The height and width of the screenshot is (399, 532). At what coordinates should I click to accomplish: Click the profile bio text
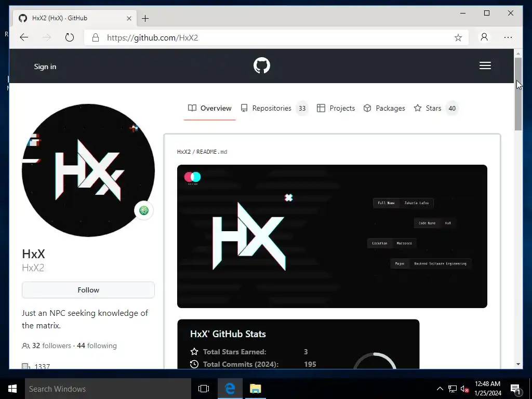coord(85,320)
